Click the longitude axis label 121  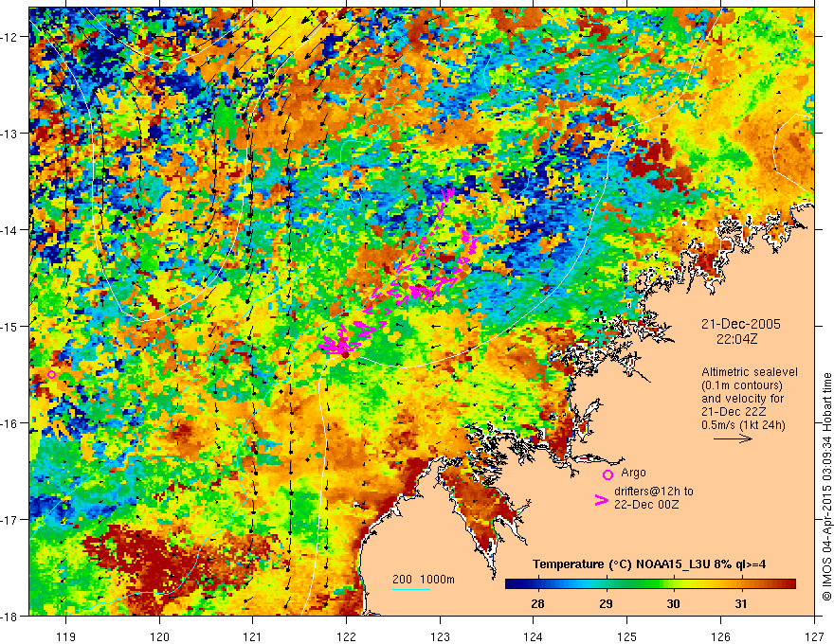coord(253,636)
